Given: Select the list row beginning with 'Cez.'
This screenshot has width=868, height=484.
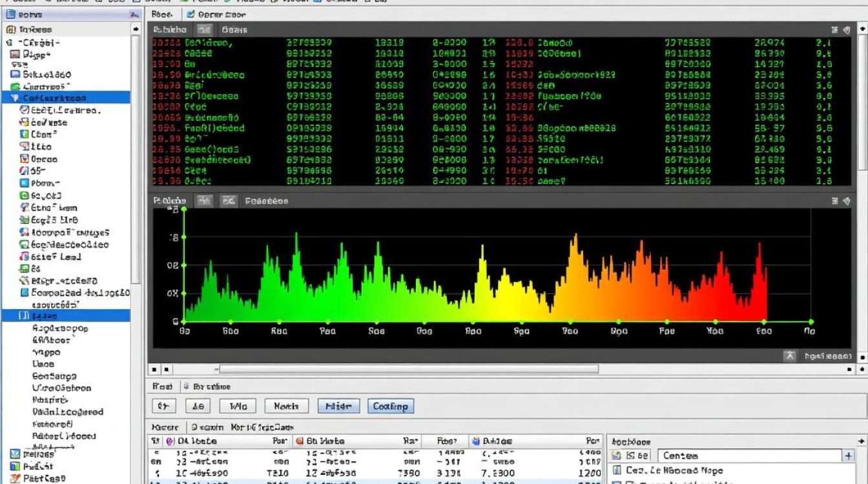Looking at the screenshot, I should pos(730,470).
